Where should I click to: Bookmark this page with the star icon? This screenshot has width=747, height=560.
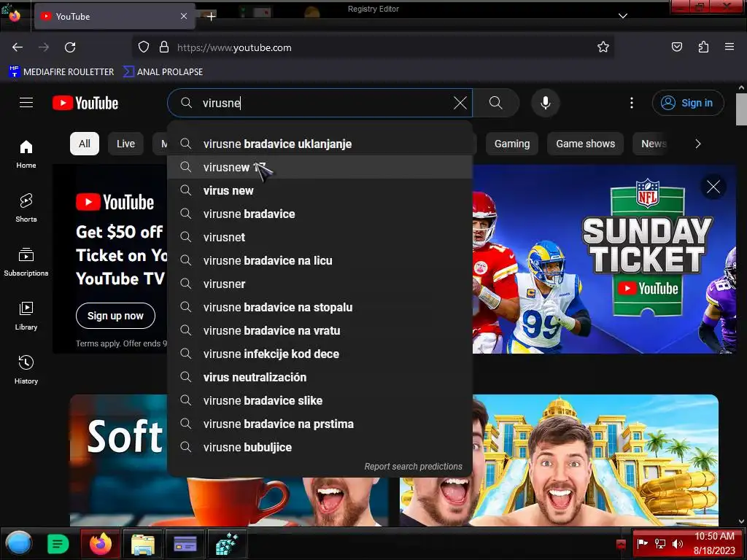point(603,47)
